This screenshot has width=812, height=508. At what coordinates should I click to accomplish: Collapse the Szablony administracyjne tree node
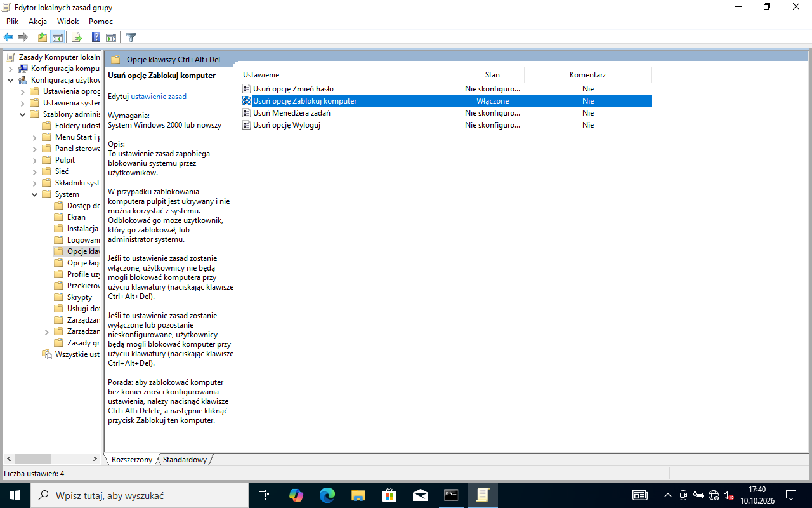point(23,114)
